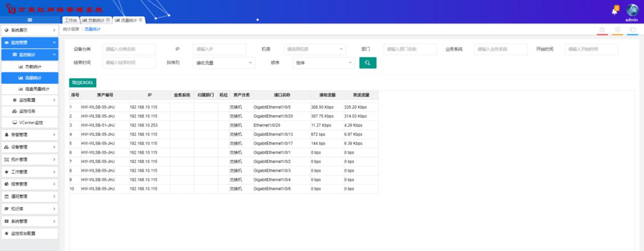Click the 导出EXCEL button

(83, 82)
